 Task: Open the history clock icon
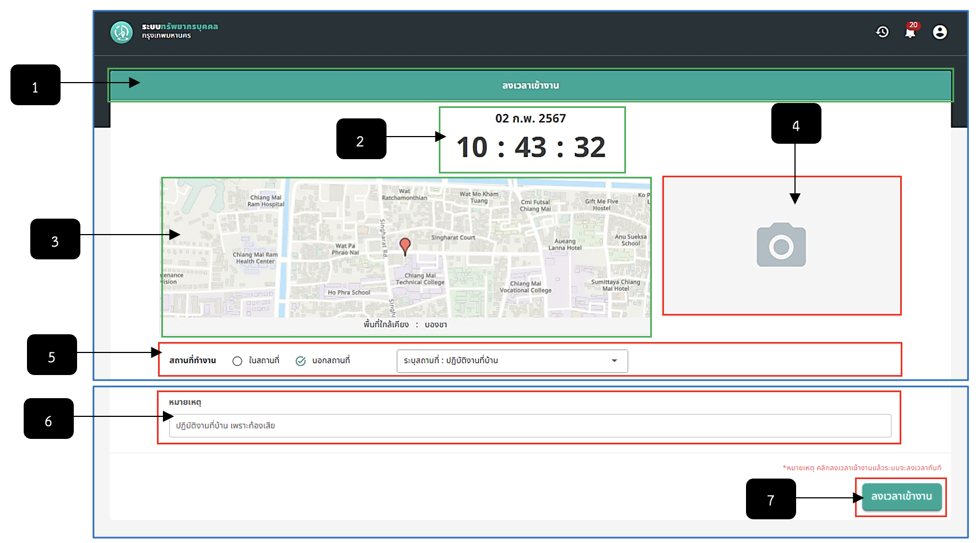click(x=882, y=32)
